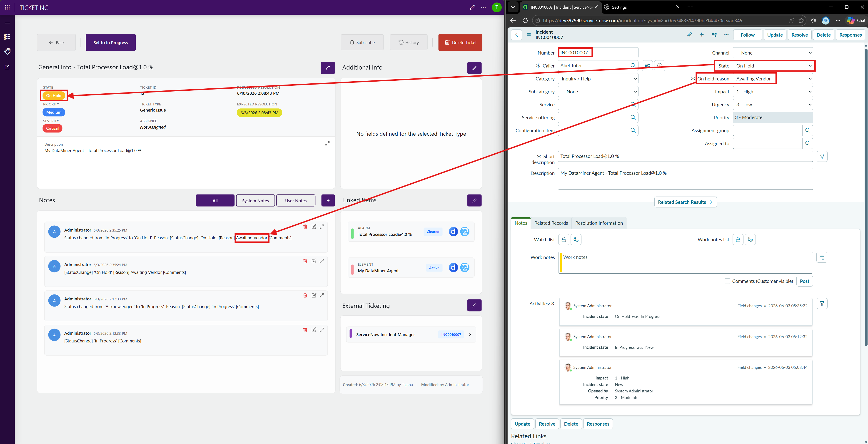This screenshot has width=868, height=444.
Task: Edit the General Info section
Action: tap(327, 68)
